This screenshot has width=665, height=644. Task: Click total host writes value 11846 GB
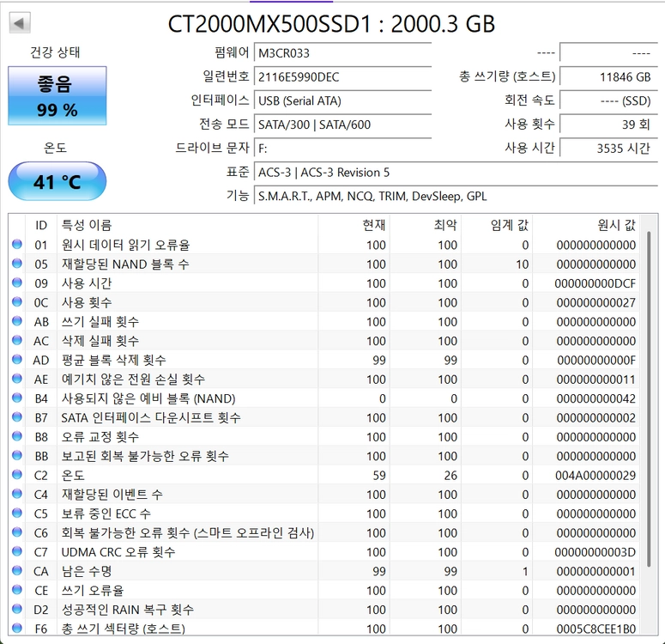click(608, 76)
